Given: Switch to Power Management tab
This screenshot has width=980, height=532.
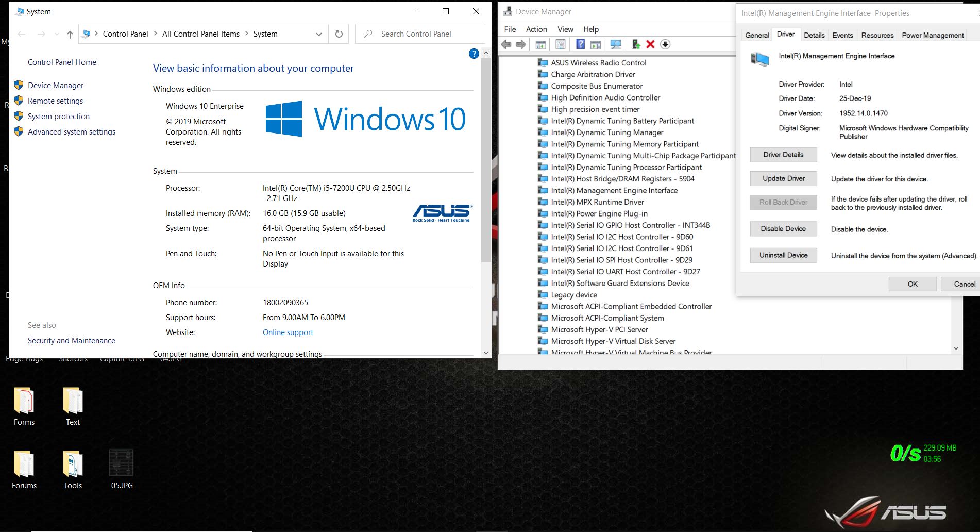Looking at the screenshot, I should tap(933, 35).
